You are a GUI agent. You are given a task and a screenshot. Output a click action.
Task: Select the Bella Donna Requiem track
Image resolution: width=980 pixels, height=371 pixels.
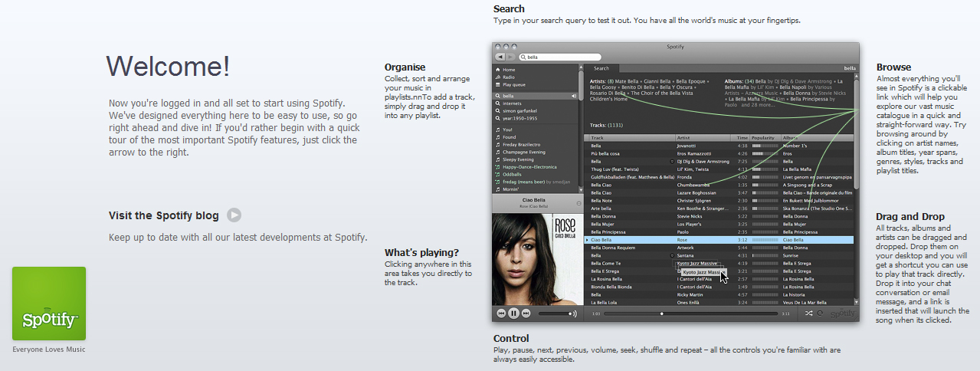click(x=720, y=248)
